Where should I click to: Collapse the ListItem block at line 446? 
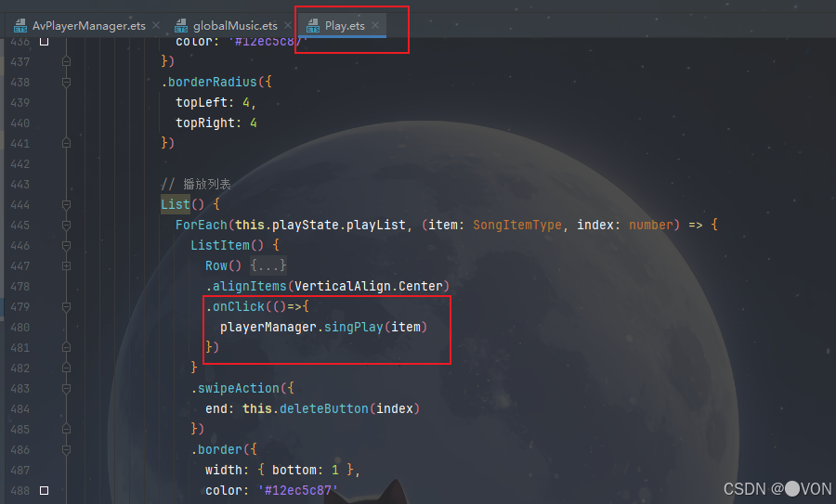pos(66,246)
